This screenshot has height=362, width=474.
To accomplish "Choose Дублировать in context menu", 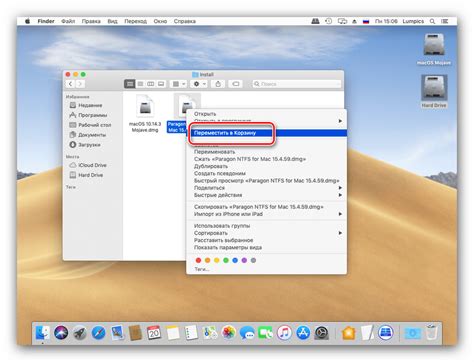I will pos(266,166).
